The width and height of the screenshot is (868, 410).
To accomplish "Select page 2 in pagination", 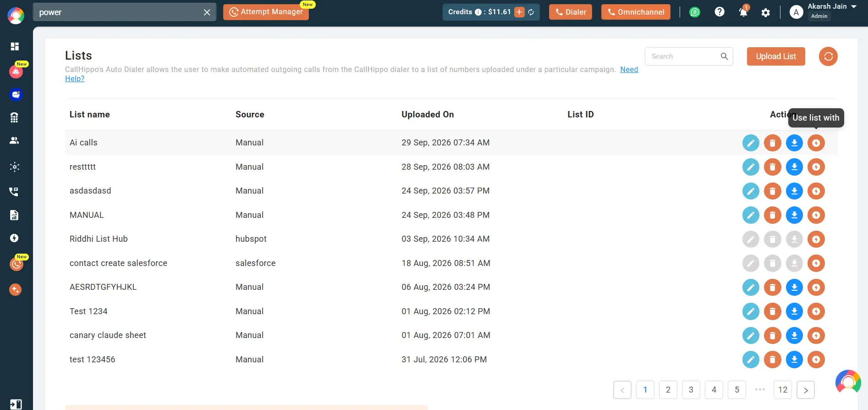I will 668,390.
